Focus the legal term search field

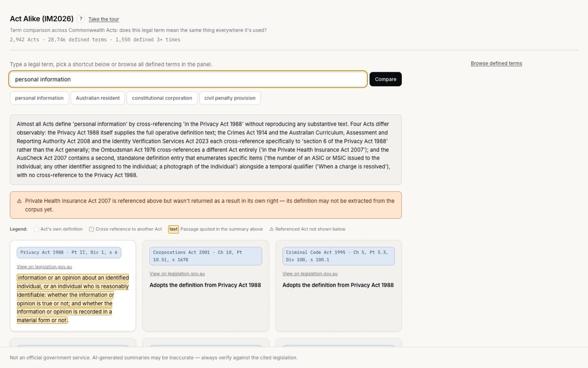[188, 79]
